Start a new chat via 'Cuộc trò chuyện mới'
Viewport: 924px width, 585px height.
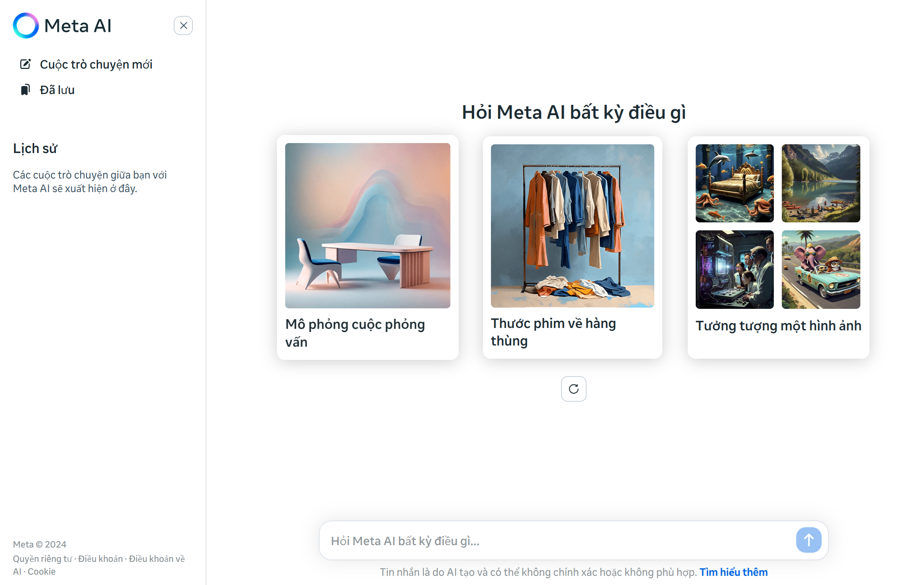96,64
